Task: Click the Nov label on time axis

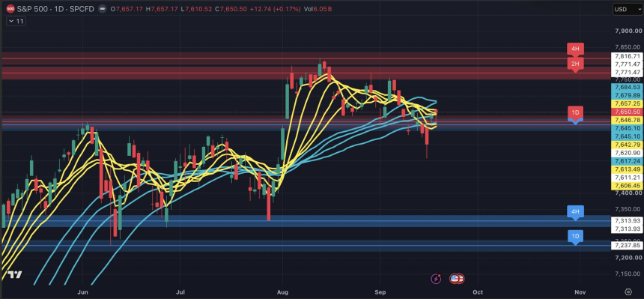Action: 580,292
